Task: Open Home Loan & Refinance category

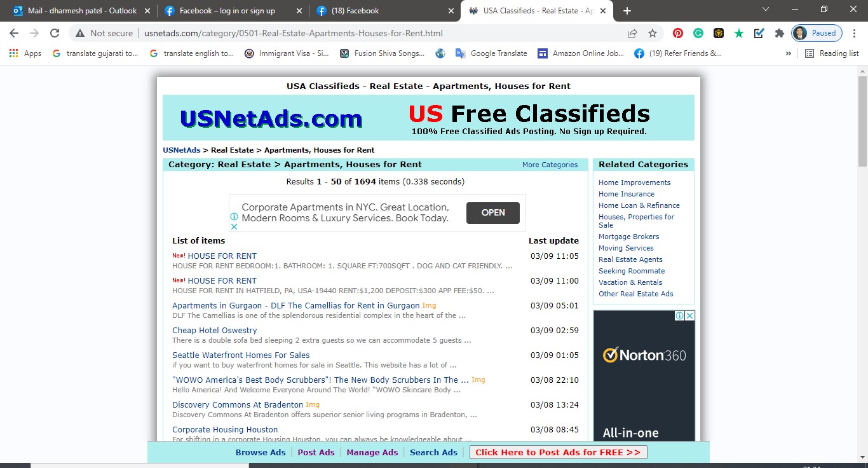Action: click(x=639, y=205)
